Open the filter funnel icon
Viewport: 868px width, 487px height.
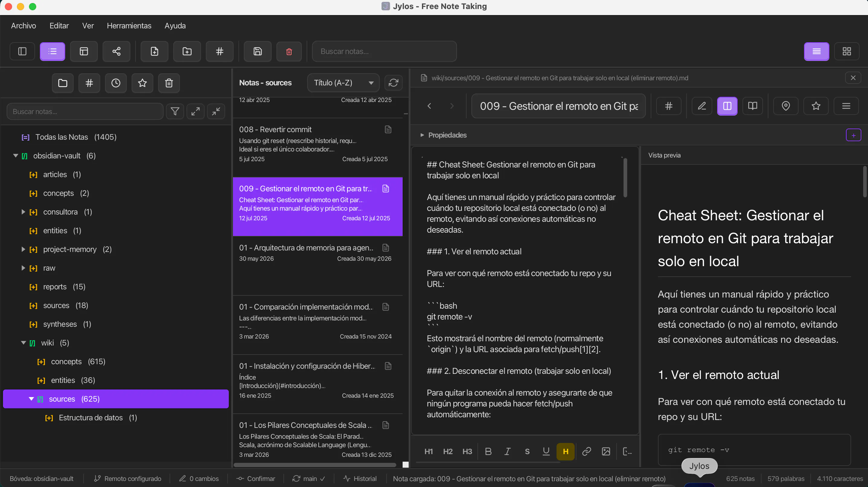click(175, 111)
